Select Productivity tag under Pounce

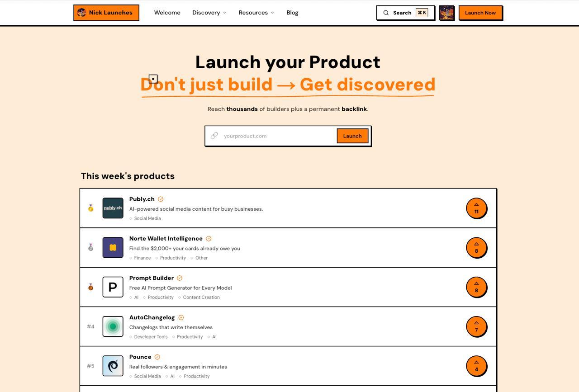click(x=195, y=376)
